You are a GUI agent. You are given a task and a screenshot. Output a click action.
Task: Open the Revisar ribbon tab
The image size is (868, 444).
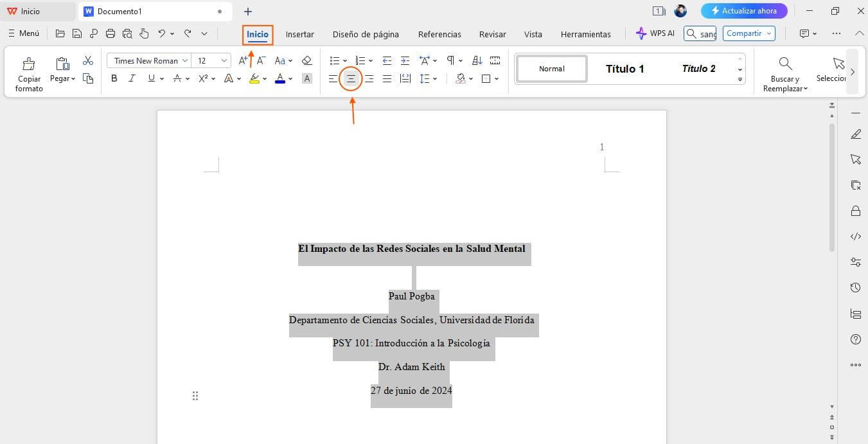[492, 34]
